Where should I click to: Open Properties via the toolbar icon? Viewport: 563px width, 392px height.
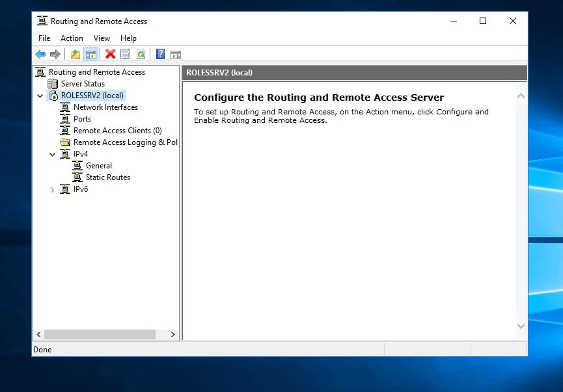[x=125, y=54]
